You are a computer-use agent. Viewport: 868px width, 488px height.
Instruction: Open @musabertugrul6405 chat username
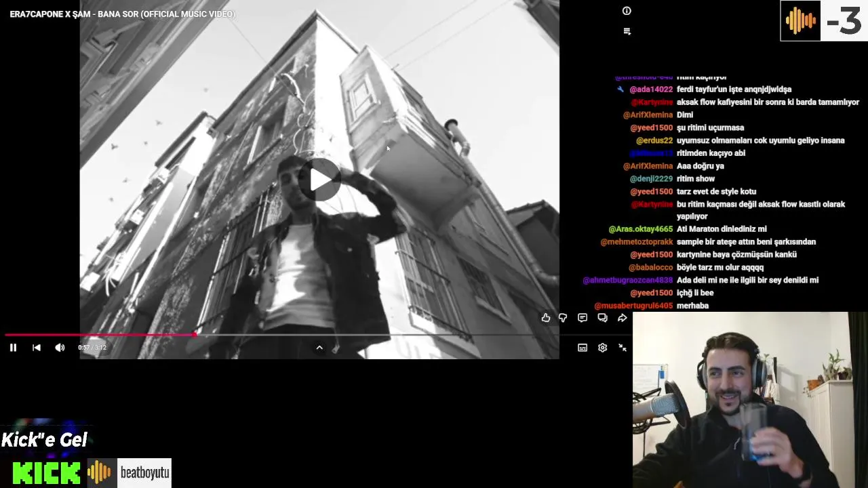[633, 306]
